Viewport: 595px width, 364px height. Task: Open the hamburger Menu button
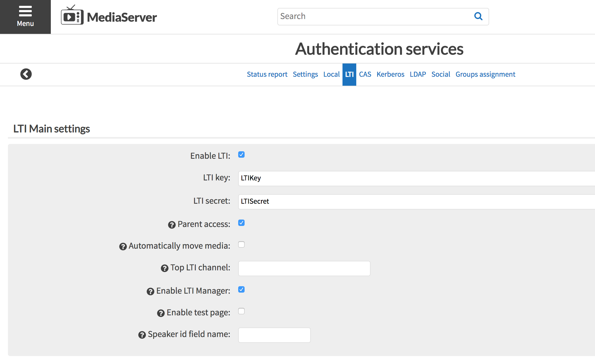(x=25, y=16)
